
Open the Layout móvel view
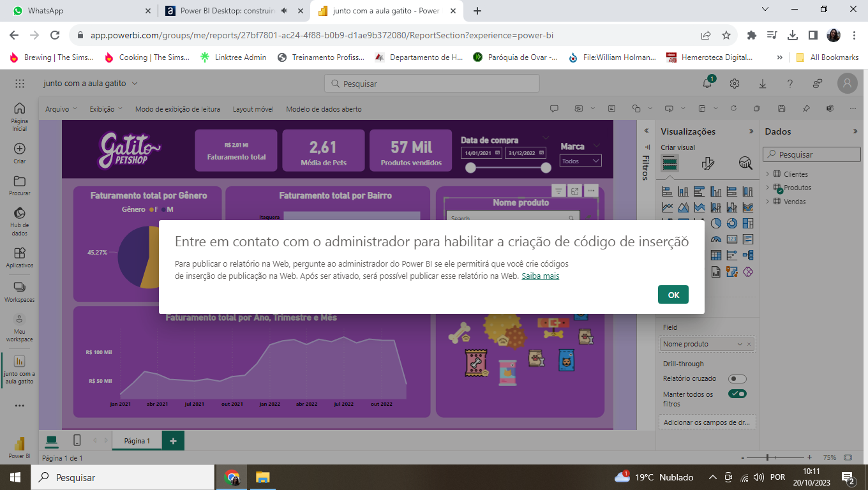[253, 109]
